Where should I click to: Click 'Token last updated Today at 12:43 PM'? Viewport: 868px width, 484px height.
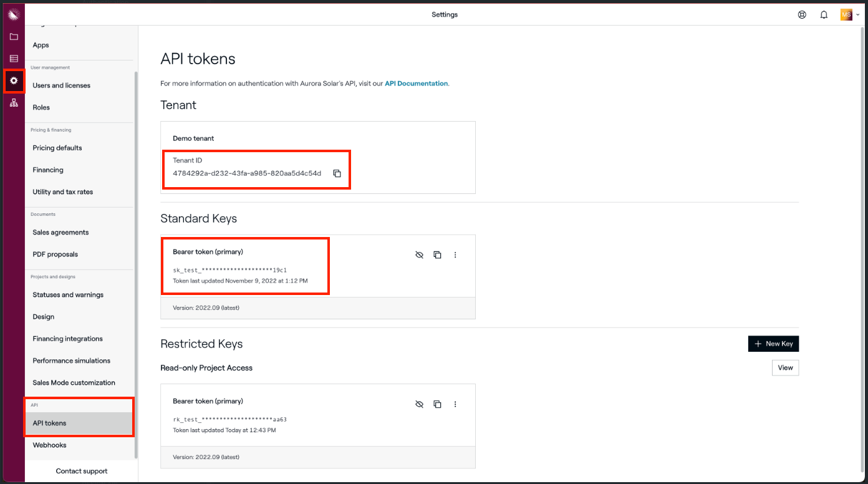point(224,430)
